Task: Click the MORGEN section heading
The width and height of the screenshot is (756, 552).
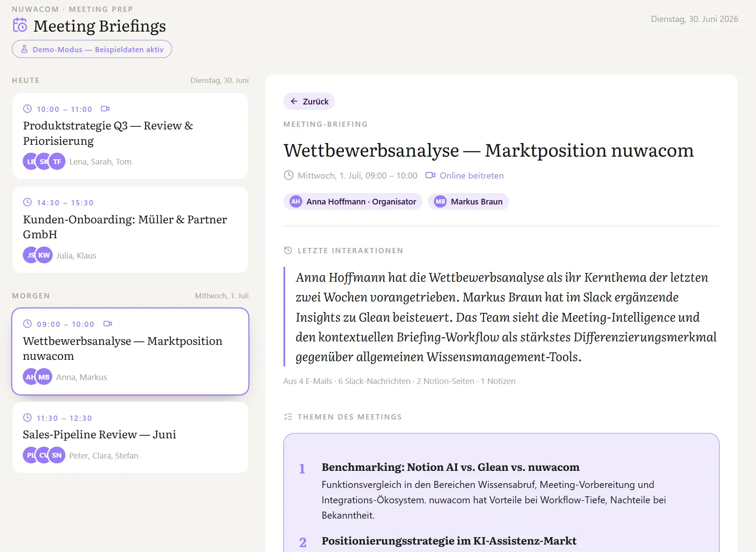Action: [31, 296]
